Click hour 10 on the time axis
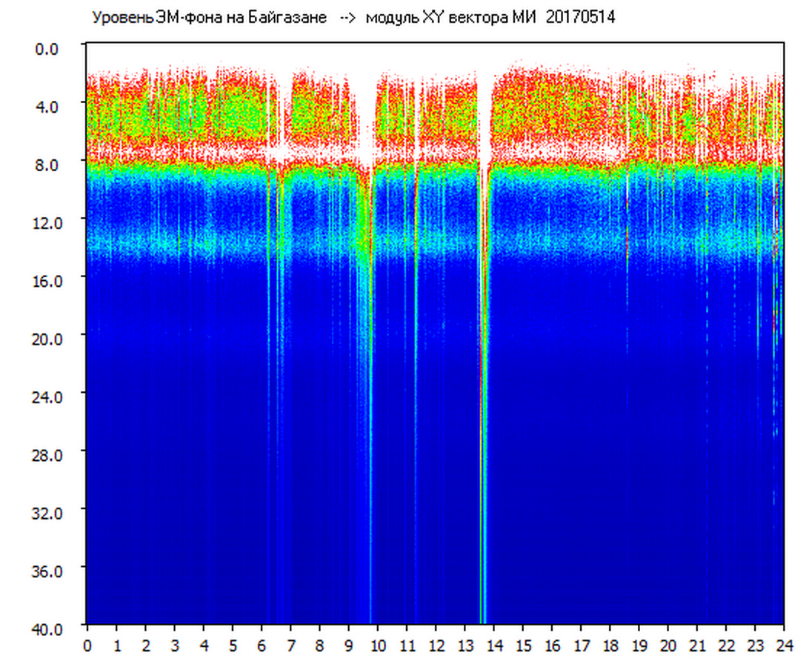 [x=378, y=646]
